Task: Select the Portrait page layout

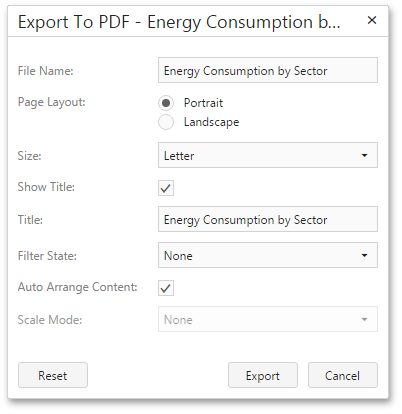Action: tap(166, 103)
